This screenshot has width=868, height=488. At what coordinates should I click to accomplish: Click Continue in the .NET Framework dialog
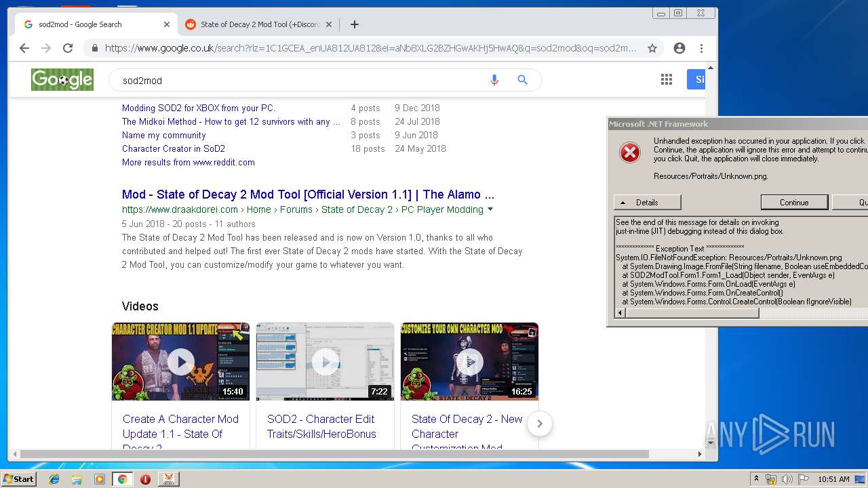(x=794, y=202)
